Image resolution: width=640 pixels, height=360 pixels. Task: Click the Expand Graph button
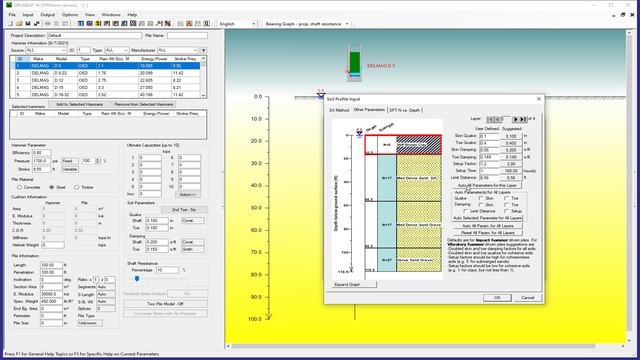click(353, 284)
